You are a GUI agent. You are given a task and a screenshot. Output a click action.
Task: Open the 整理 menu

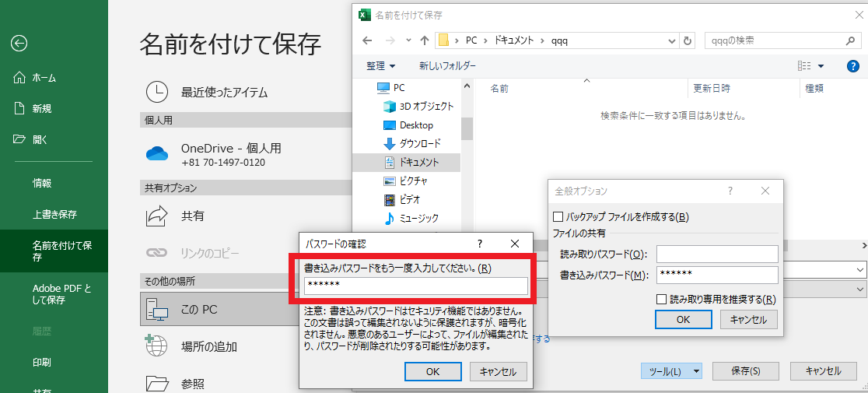coord(381,66)
